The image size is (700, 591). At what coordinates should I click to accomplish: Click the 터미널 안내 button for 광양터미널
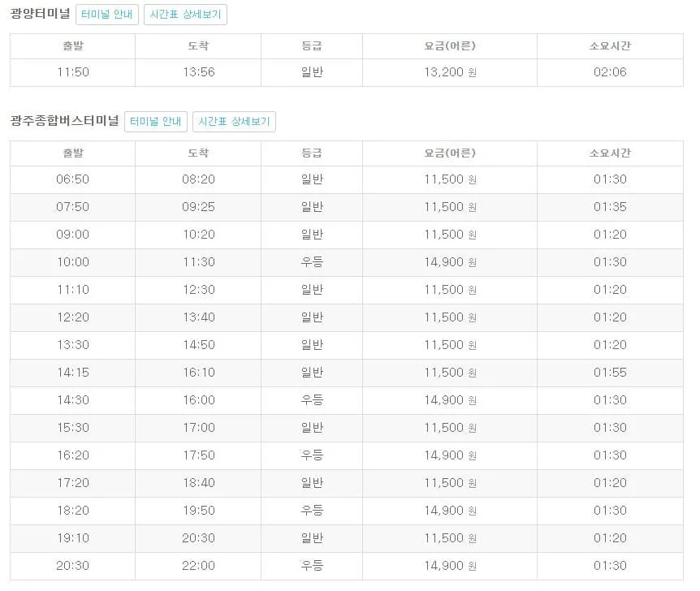(106, 14)
